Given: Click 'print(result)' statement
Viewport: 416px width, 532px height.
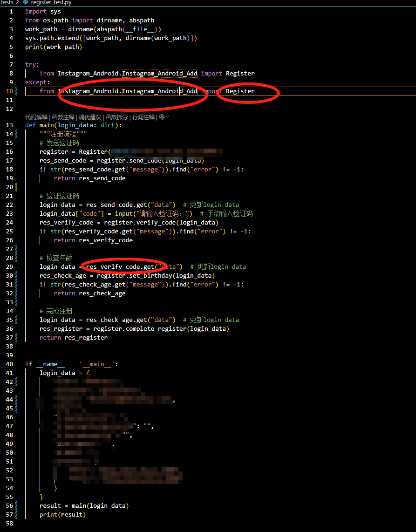Looking at the screenshot, I should [63, 515].
